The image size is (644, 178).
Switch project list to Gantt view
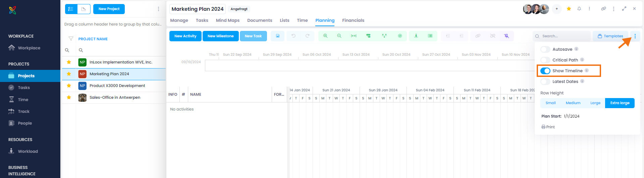(84, 9)
